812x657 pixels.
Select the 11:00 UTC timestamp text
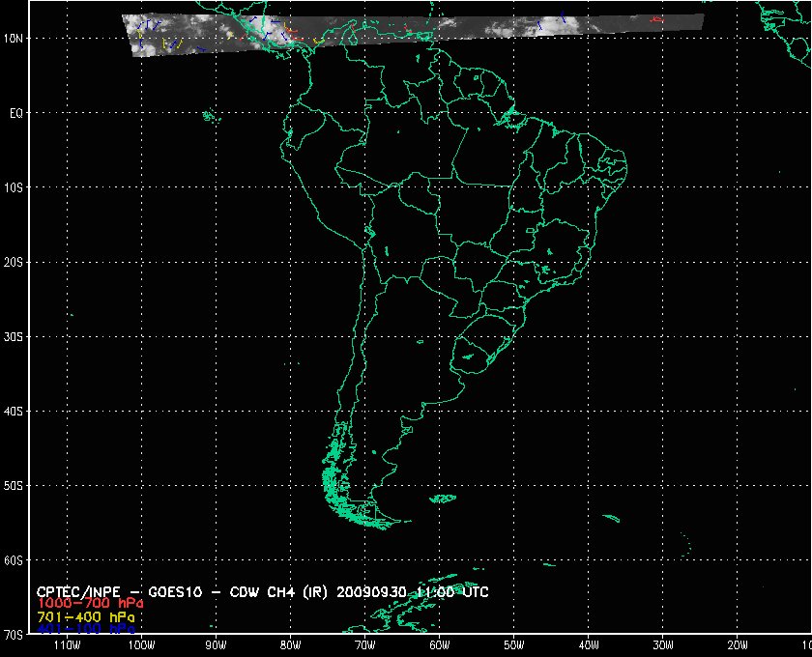457,590
